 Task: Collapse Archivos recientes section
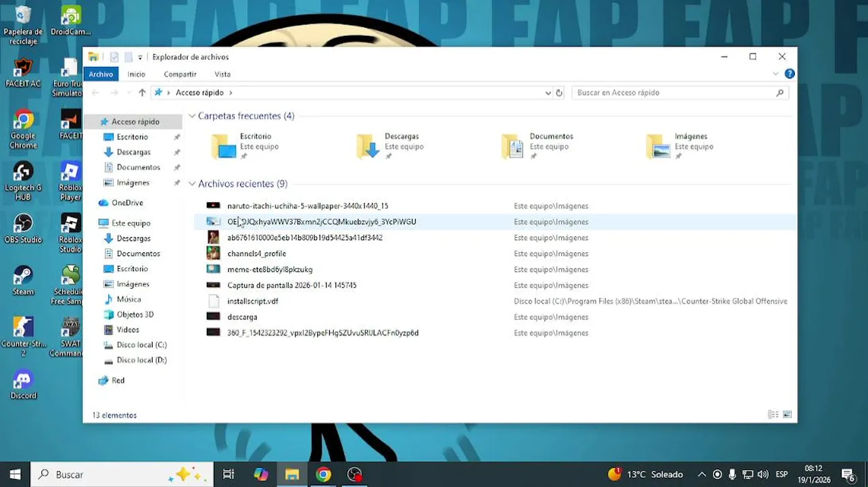pos(192,184)
